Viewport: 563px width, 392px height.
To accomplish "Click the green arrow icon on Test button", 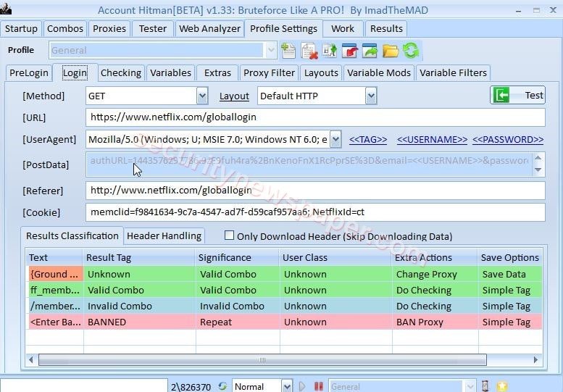I will pyautogui.click(x=501, y=95).
